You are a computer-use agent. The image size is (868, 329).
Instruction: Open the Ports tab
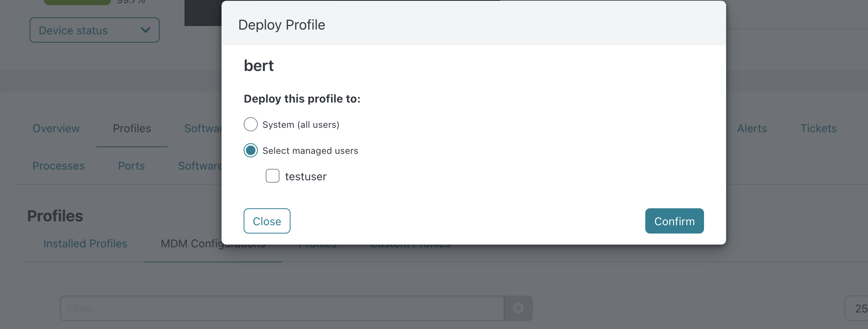click(x=131, y=166)
